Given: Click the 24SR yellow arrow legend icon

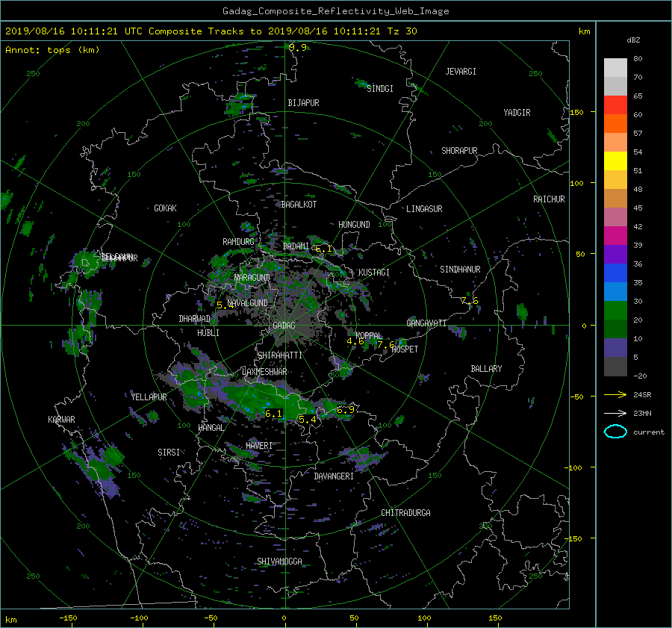Looking at the screenshot, I should pyautogui.click(x=615, y=394).
